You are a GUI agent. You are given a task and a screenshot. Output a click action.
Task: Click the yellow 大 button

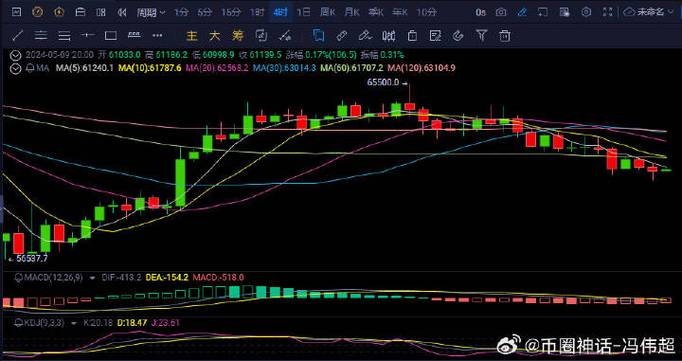click(x=214, y=36)
